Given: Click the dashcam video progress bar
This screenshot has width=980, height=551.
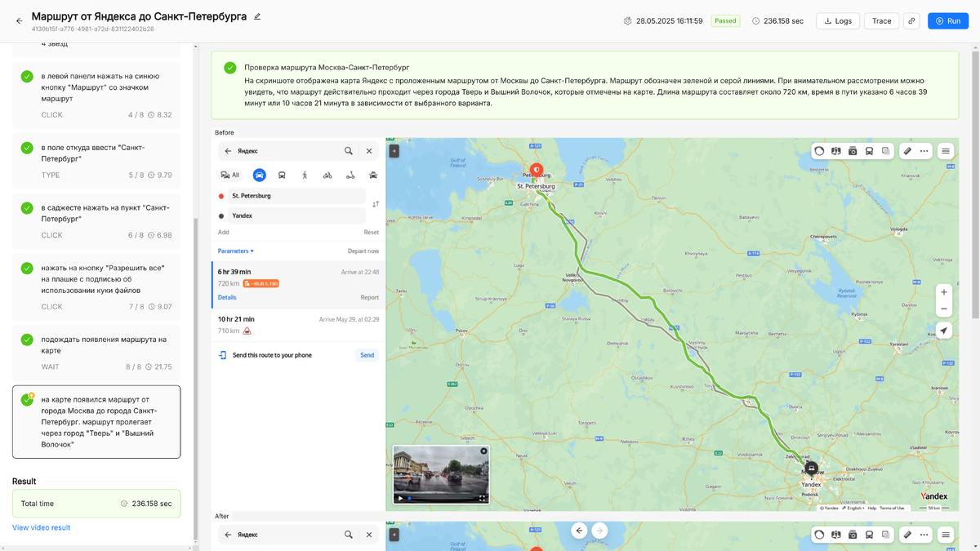Looking at the screenshot, I should [441, 498].
